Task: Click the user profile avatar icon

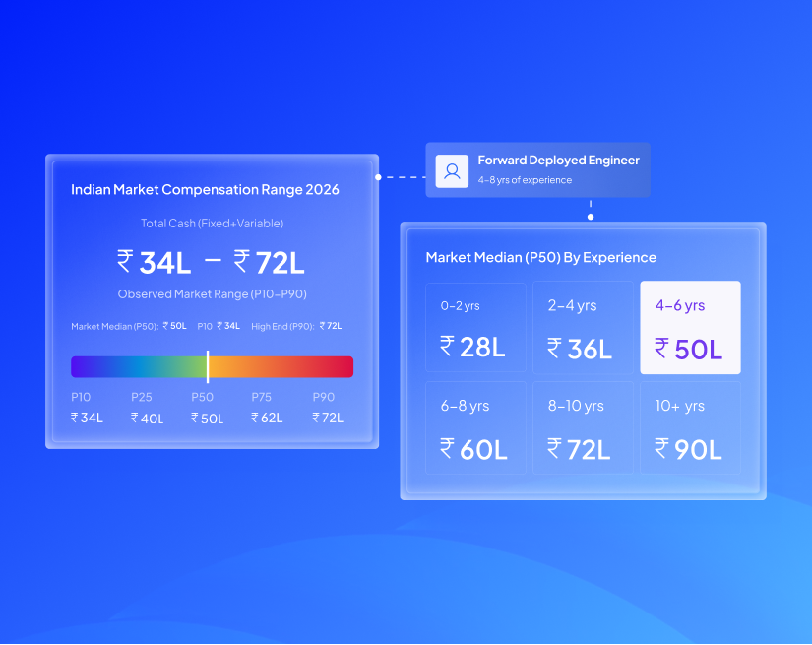Action: pos(452,171)
